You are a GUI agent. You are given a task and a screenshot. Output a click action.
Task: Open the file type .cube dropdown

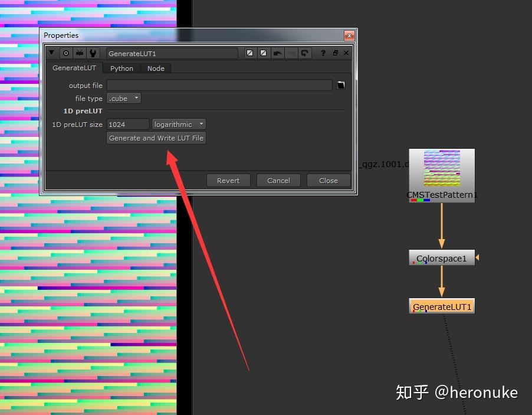[x=124, y=98]
